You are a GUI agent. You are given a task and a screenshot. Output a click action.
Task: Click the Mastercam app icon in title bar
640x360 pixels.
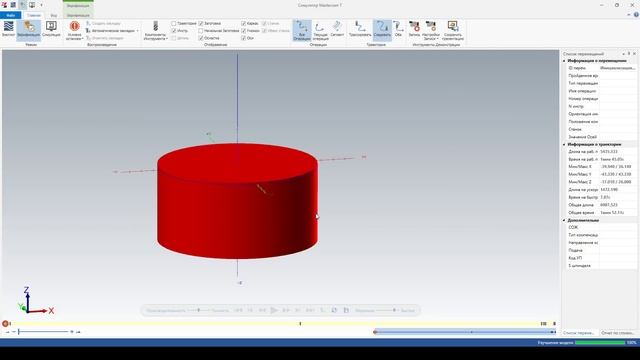[4, 5]
